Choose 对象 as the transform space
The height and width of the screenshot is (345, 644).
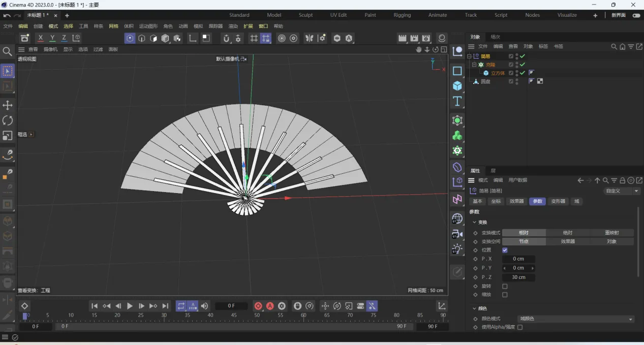(x=611, y=241)
